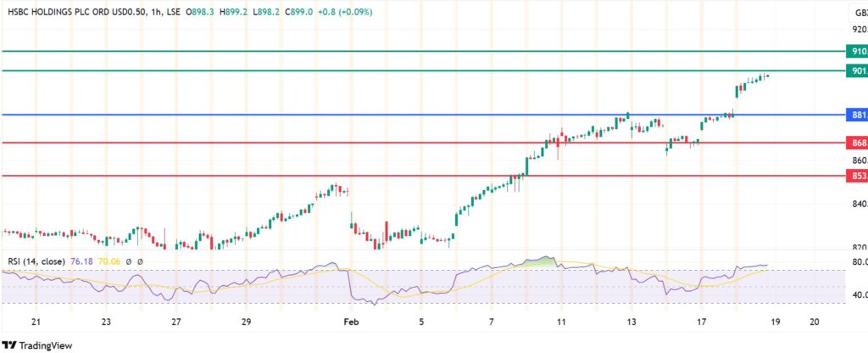The width and height of the screenshot is (868, 353).
Task: Select the 910 green price level tag
Action: pyautogui.click(x=856, y=52)
